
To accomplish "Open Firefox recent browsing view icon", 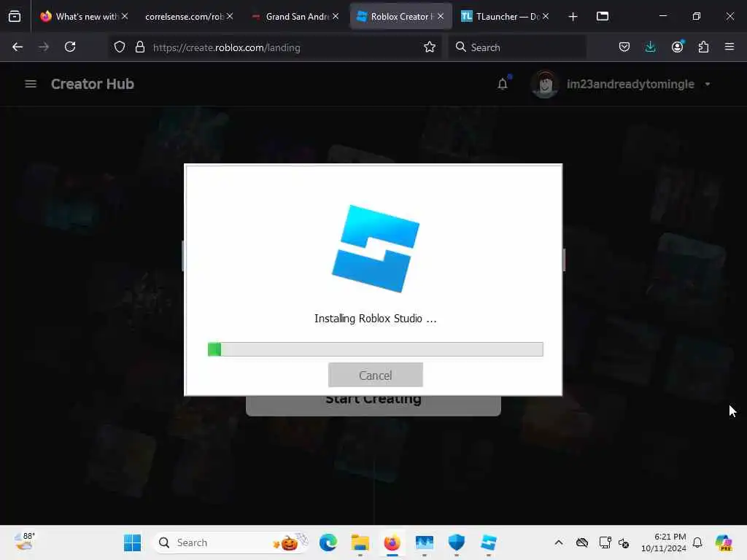I will pyautogui.click(x=15, y=17).
